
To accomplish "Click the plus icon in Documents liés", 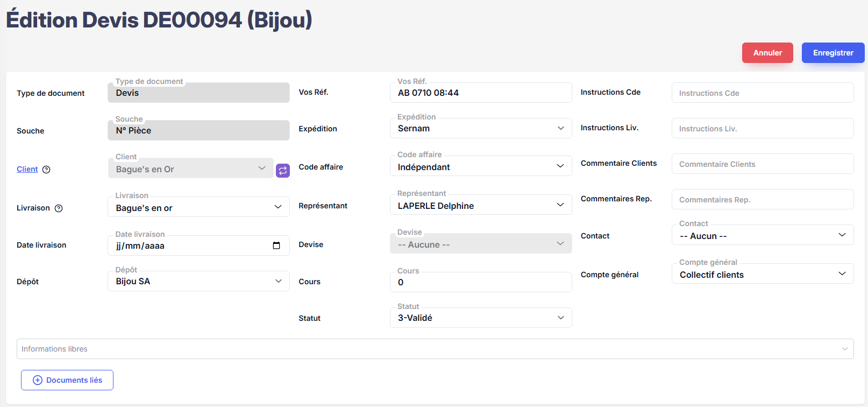I will tap(38, 380).
